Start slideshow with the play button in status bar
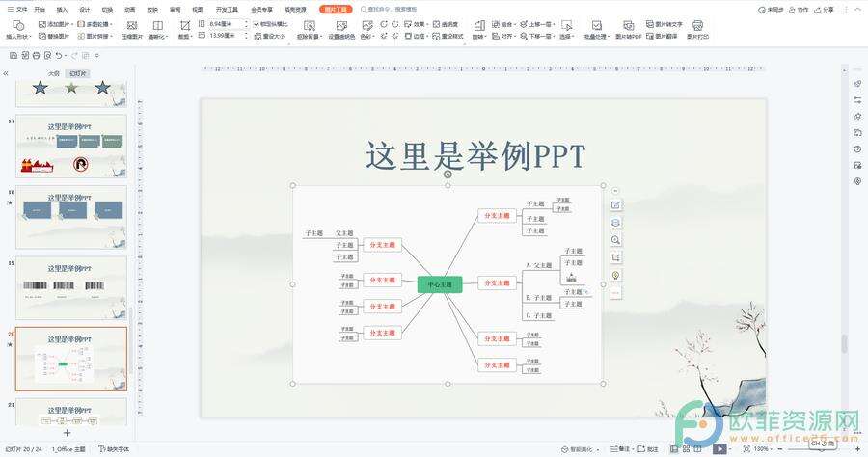Viewport: 868px width, 457px height. coord(719,448)
